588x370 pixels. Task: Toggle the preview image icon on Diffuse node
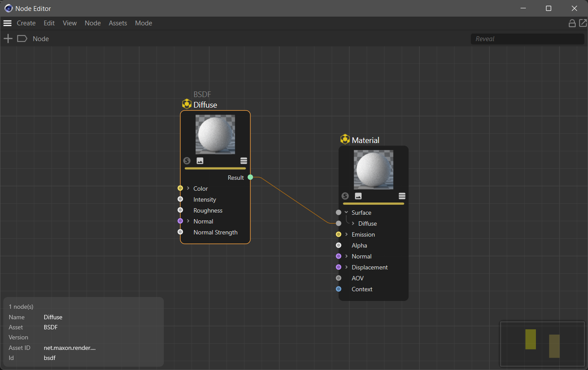click(200, 161)
